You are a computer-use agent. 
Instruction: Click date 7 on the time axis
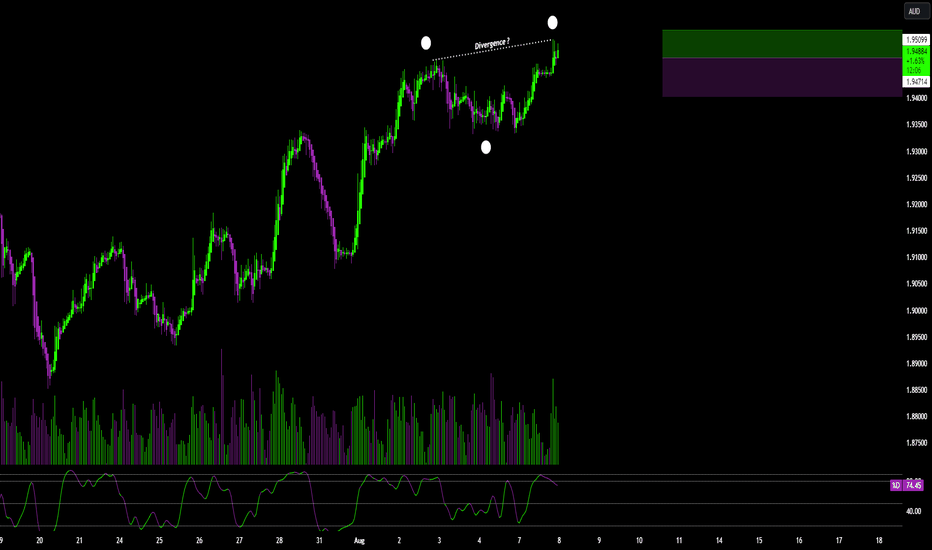pos(519,540)
